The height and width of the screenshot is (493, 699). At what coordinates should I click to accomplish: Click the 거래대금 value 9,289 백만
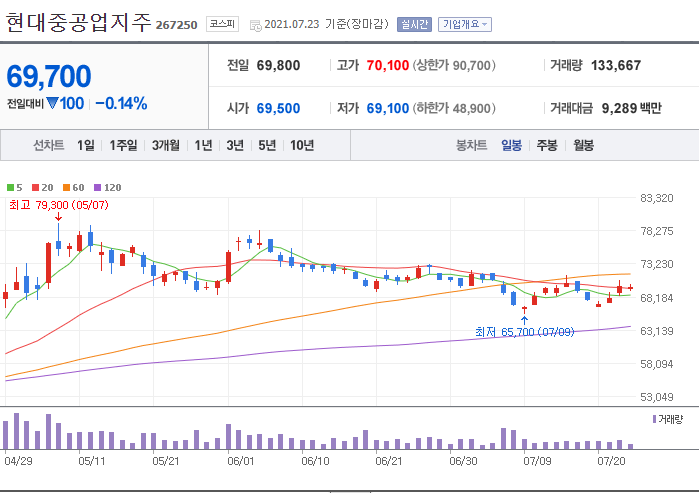coord(632,108)
